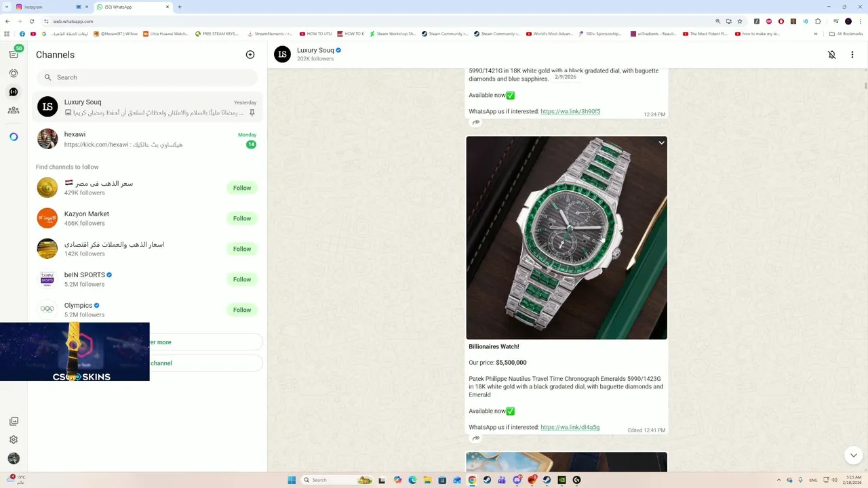Image resolution: width=868 pixels, height=488 pixels.
Task: Expand the tab search dropdown arrow
Action: click(x=6, y=7)
